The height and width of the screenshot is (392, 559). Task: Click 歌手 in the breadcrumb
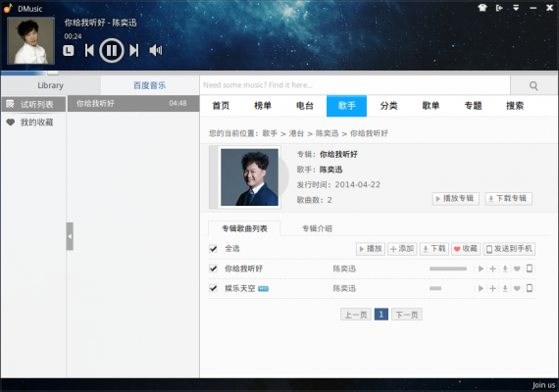click(x=270, y=133)
